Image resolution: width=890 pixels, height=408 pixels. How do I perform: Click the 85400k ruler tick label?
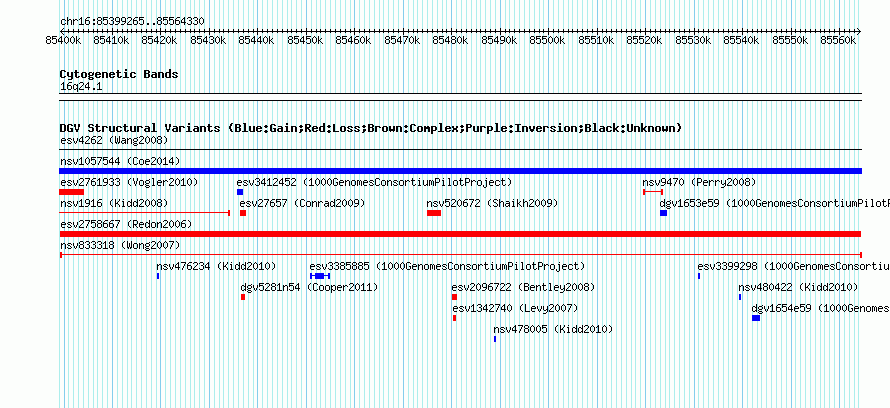pos(63,40)
